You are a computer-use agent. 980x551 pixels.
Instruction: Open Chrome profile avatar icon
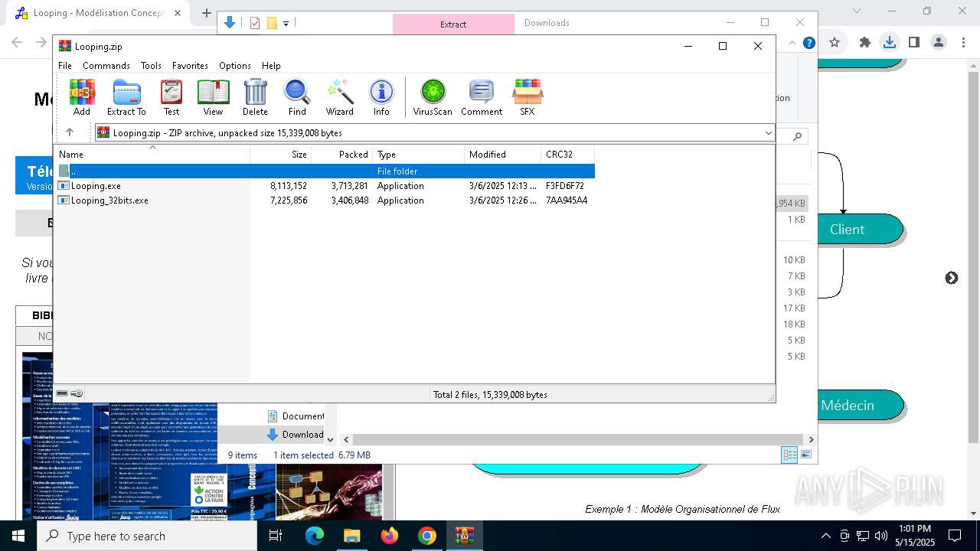click(x=939, y=43)
